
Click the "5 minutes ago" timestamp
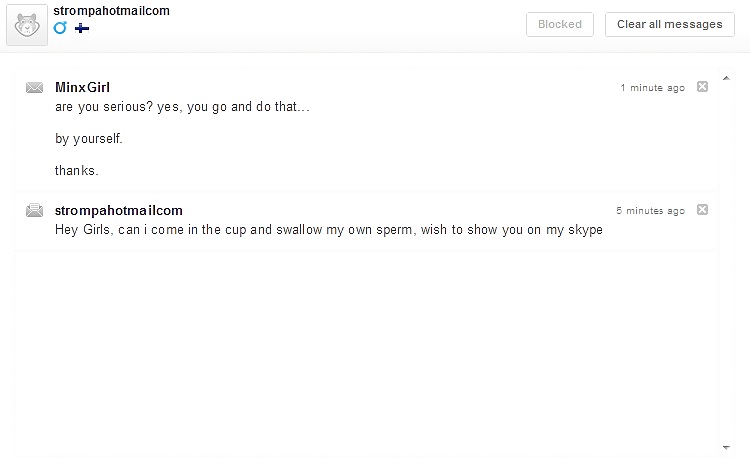click(x=651, y=210)
